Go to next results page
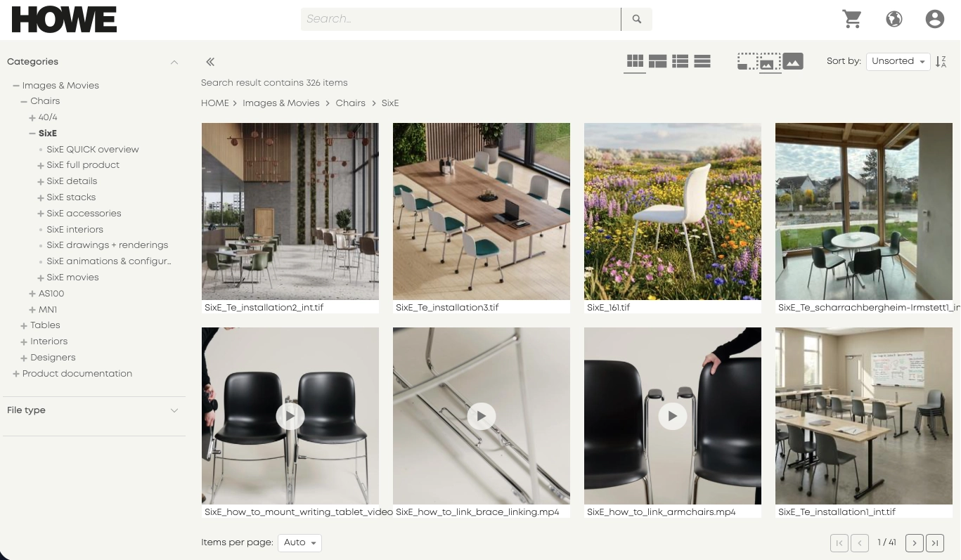This screenshot has width=961, height=560. tap(915, 542)
